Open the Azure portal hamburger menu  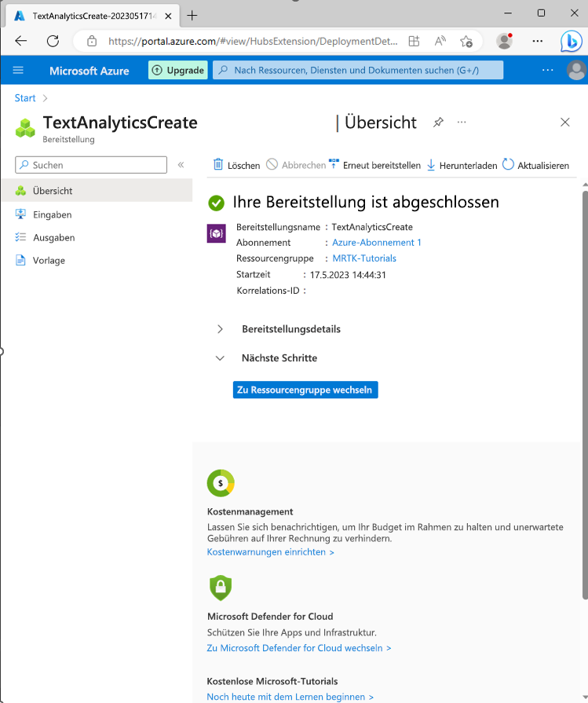pos(18,71)
